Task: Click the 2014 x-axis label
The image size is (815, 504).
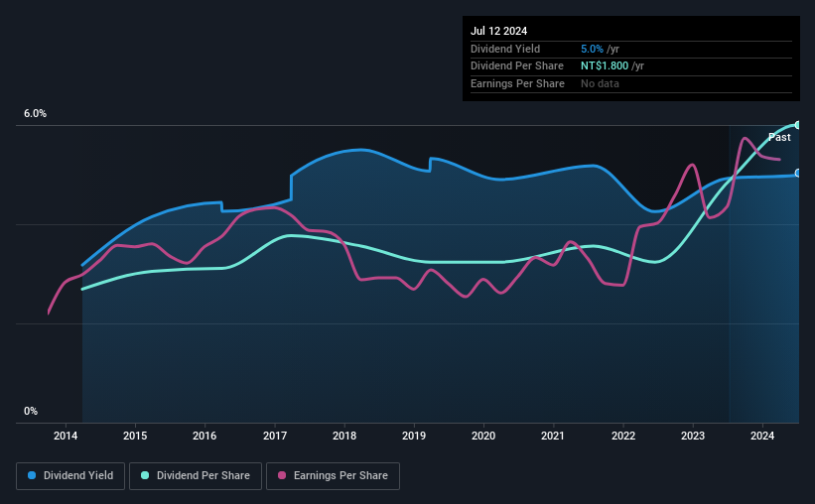Action: (66, 436)
